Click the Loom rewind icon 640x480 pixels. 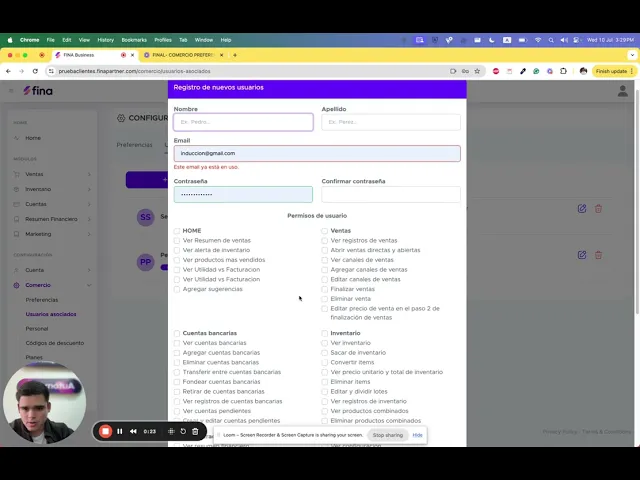coord(133,431)
